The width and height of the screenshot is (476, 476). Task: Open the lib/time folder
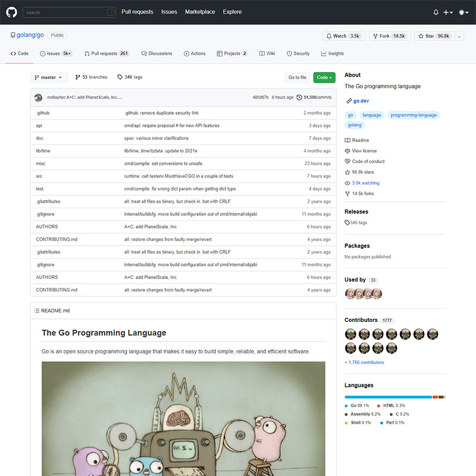[43, 151]
